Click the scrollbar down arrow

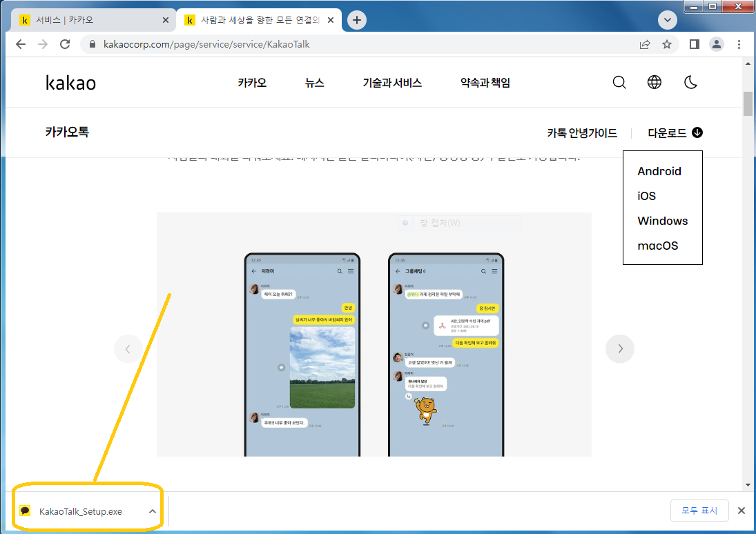[x=748, y=485]
